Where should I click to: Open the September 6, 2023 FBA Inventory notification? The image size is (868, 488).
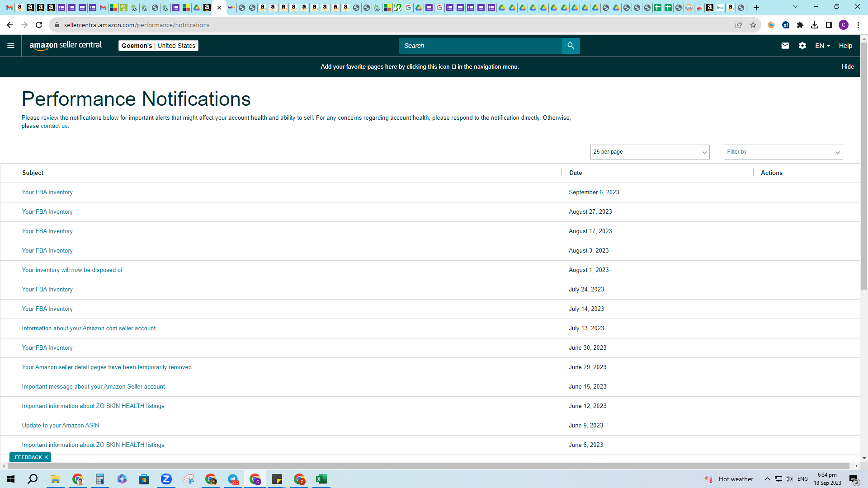pos(47,192)
